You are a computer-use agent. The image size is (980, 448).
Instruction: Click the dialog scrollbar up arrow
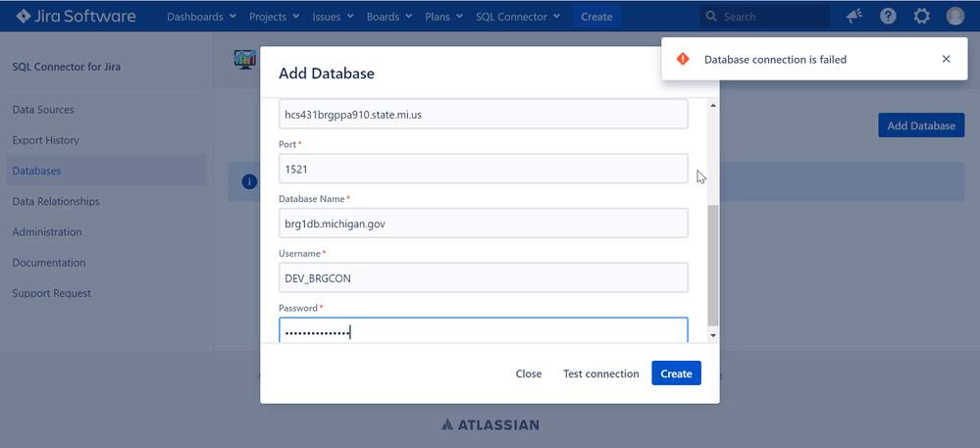[x=713, y=104]
